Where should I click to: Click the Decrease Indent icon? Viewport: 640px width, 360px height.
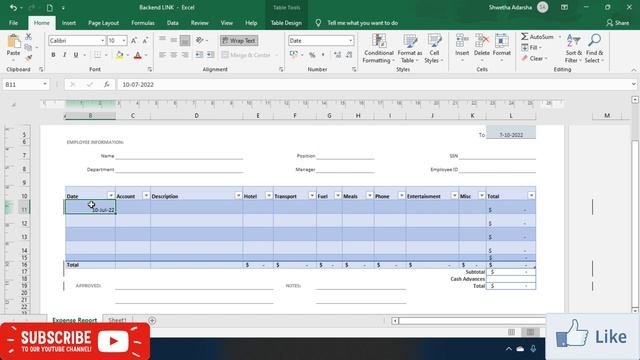point(199,55)
